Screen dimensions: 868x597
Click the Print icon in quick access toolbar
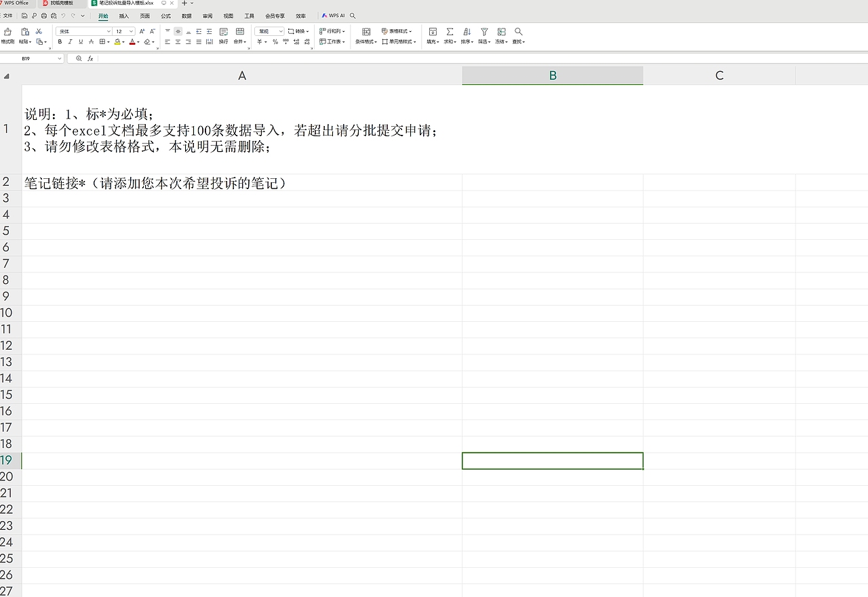point(44,16)
